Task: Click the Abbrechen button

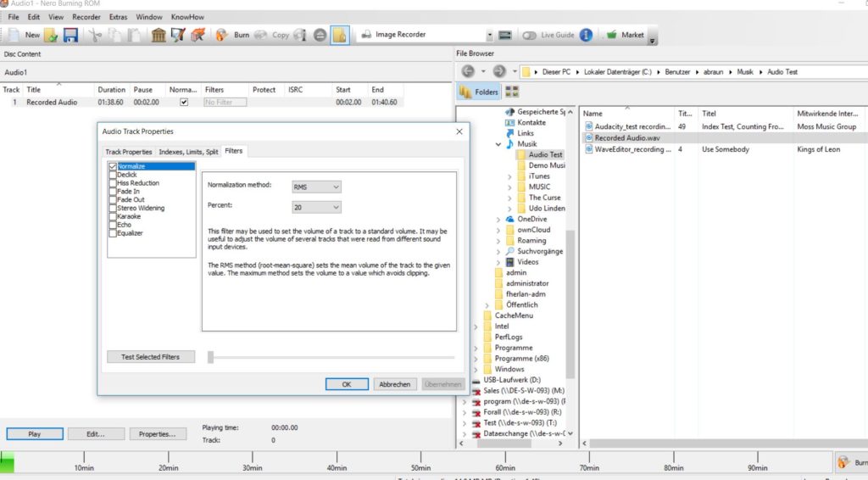Action: [x=395, y=384]
